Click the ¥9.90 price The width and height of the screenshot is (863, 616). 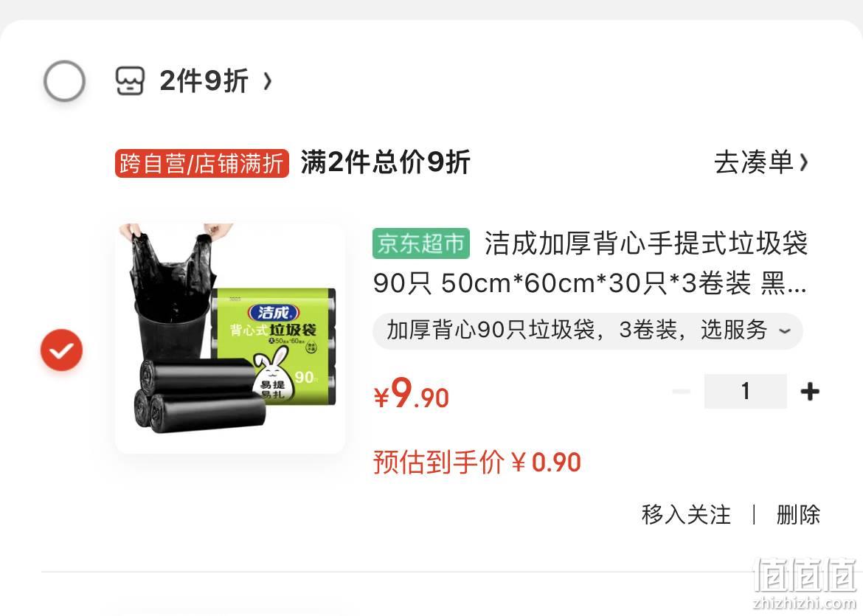tap(411, 394)
